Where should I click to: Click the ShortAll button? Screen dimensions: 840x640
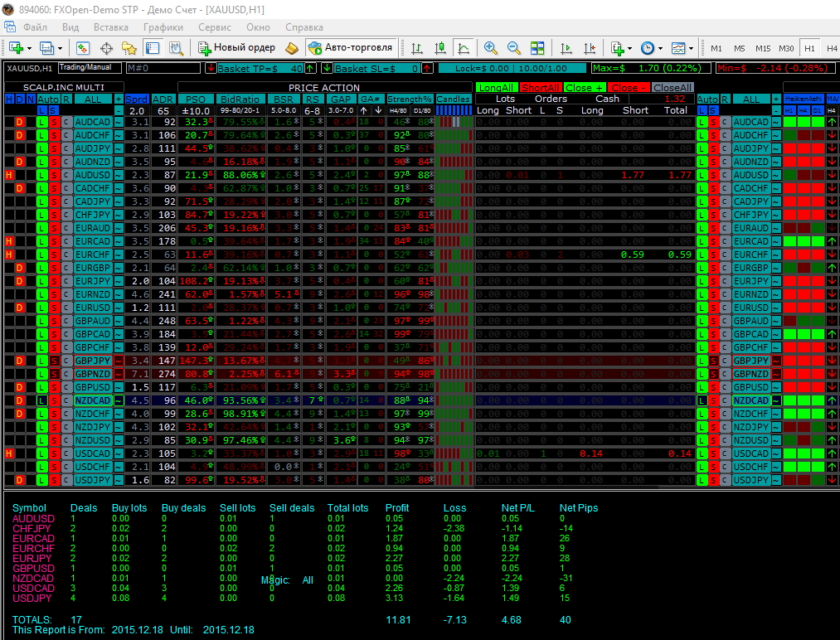tap(540, 87)
